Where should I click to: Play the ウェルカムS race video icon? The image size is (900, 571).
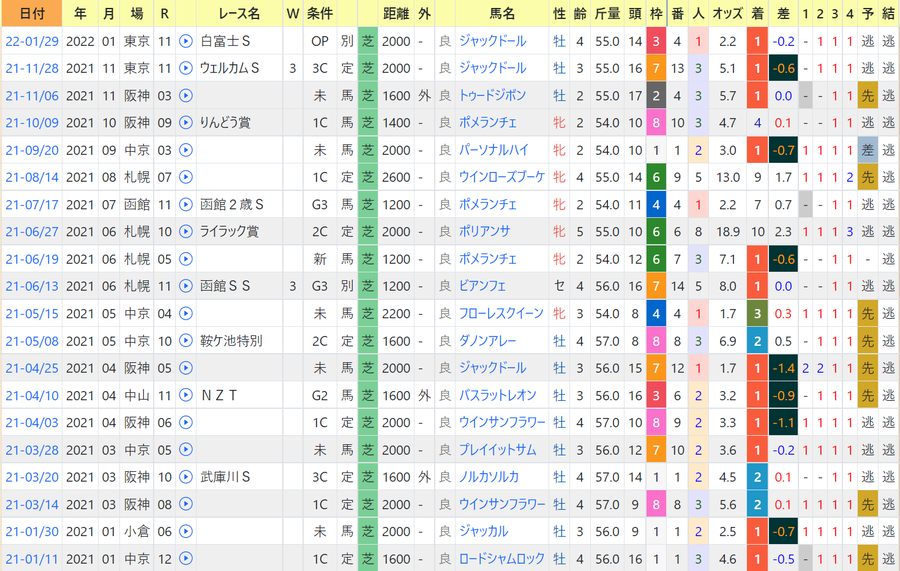(185, 68)
